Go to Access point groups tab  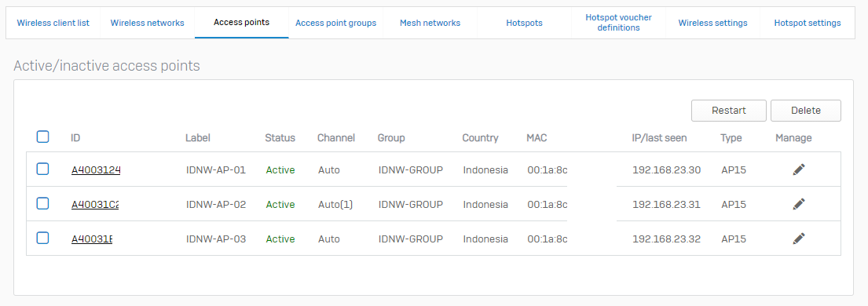coord(335,23)
